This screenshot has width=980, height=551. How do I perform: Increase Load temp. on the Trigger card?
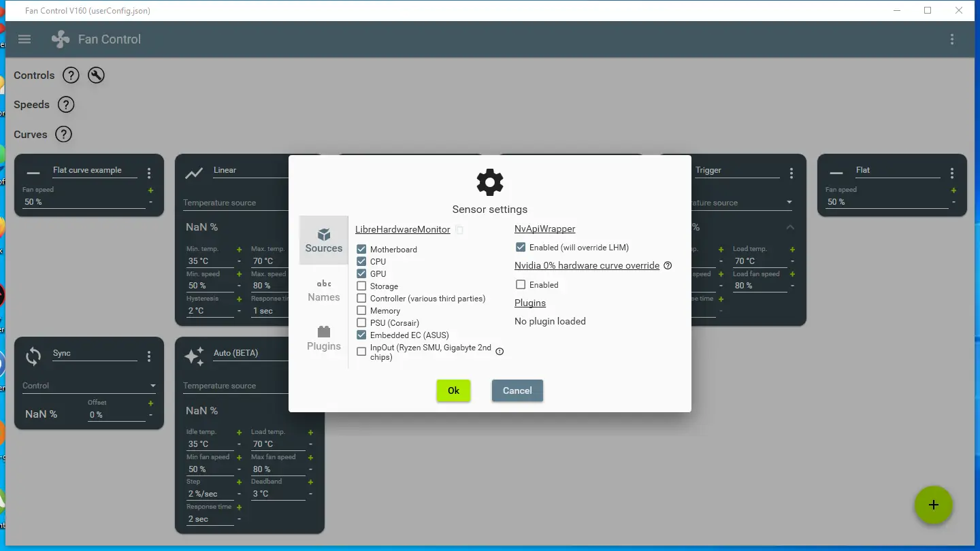click(x=792, y=250)
